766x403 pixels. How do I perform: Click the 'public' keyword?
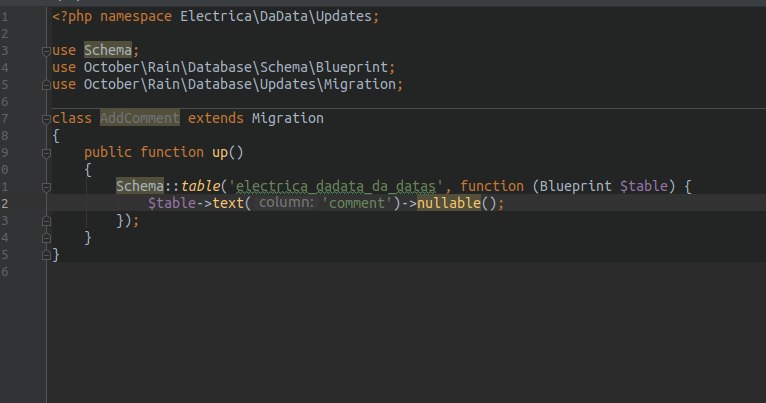[x=108, y=152]
